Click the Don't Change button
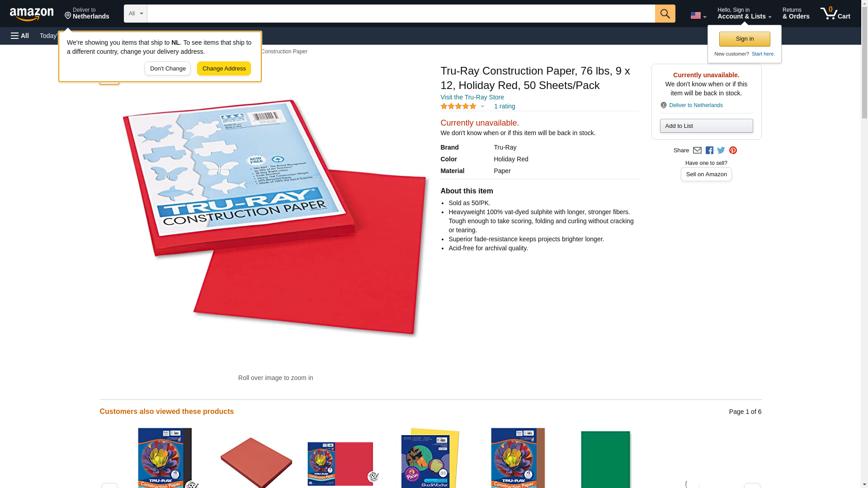The height and width of the screenshot is (488, 868). pos(168,69)
